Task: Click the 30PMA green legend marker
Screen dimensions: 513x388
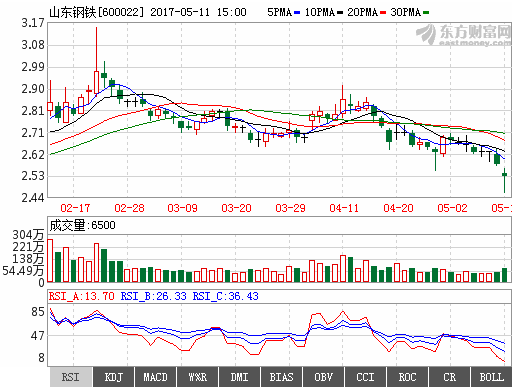Action: click(x=426, y=13)
